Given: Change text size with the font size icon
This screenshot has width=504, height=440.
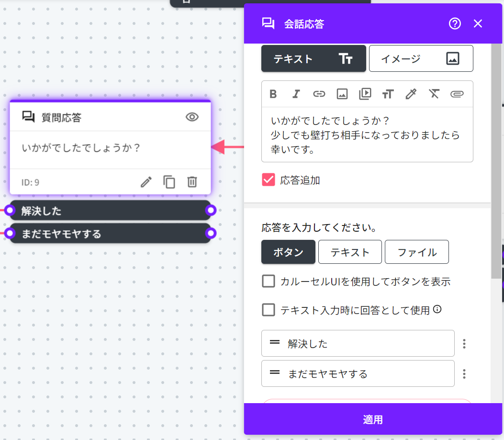Looking at the screenshot, I should coord(388,94).
